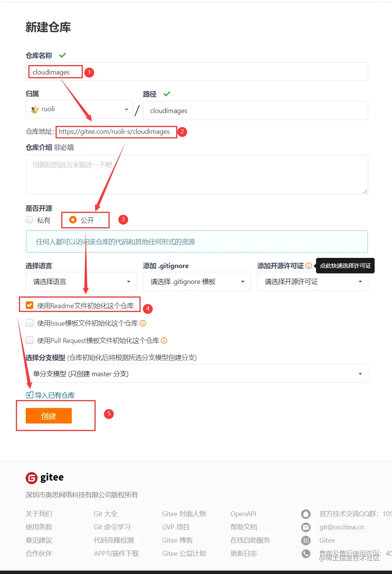Click the license info icon
This screenshot has height=574, width=392.
pos(308,266)
